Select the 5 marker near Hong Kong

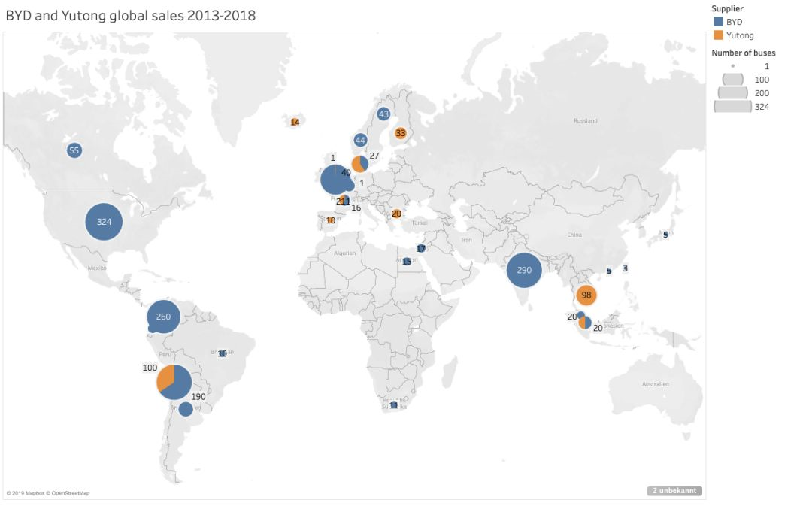tap(609, 271)
